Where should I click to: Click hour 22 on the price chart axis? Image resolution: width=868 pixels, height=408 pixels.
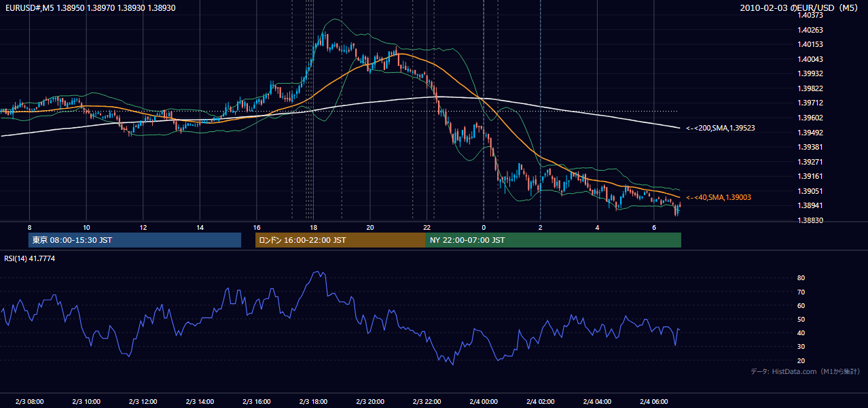[427, 227]
